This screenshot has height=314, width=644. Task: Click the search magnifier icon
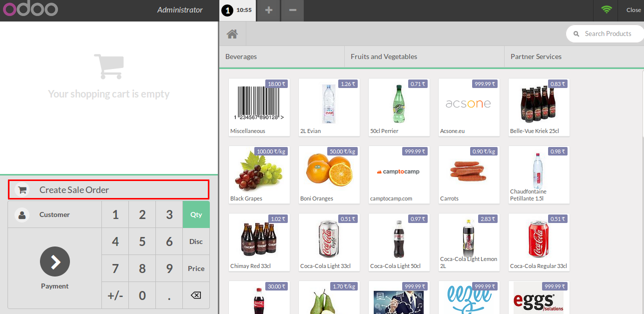577,34
